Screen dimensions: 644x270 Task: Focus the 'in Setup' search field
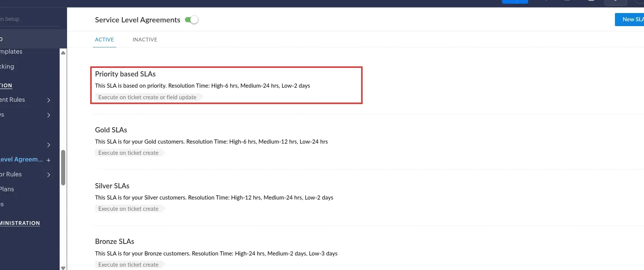coord(30,19)
